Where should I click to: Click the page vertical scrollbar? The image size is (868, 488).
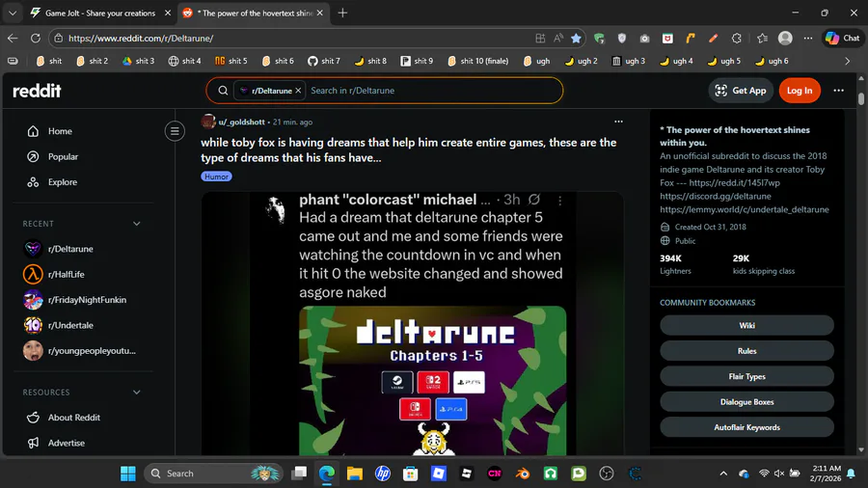(x=861, y=98)
